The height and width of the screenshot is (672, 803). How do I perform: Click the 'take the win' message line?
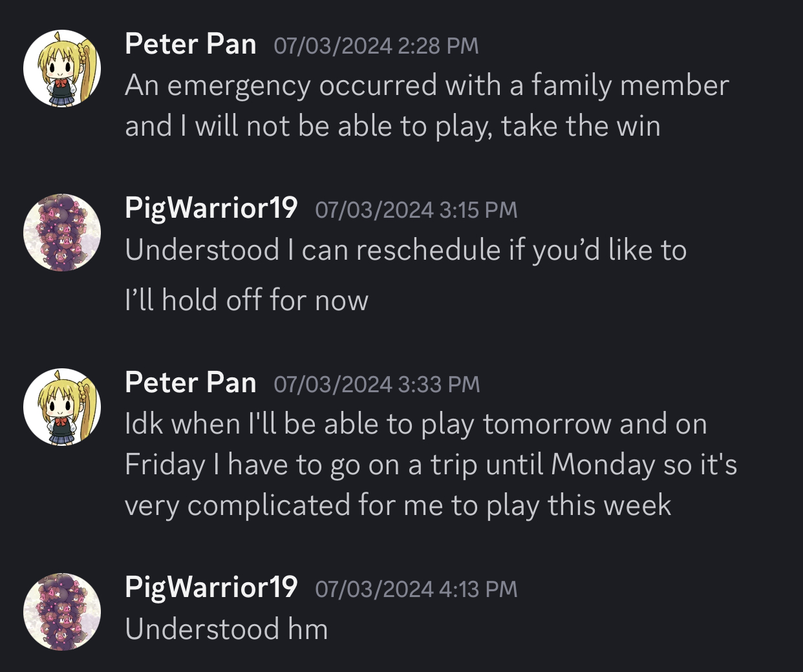393,127
